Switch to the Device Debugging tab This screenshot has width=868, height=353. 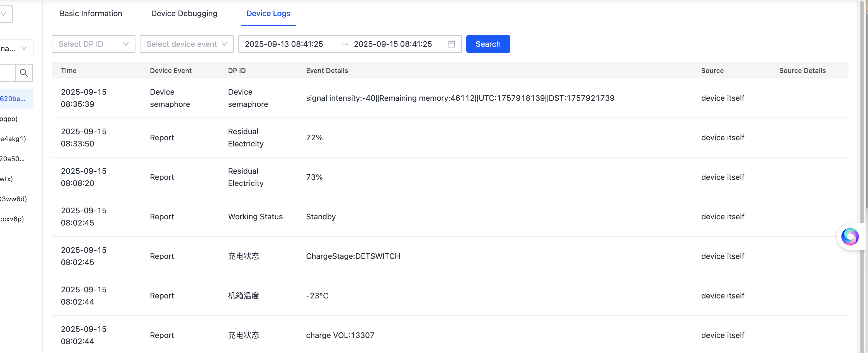184,13
